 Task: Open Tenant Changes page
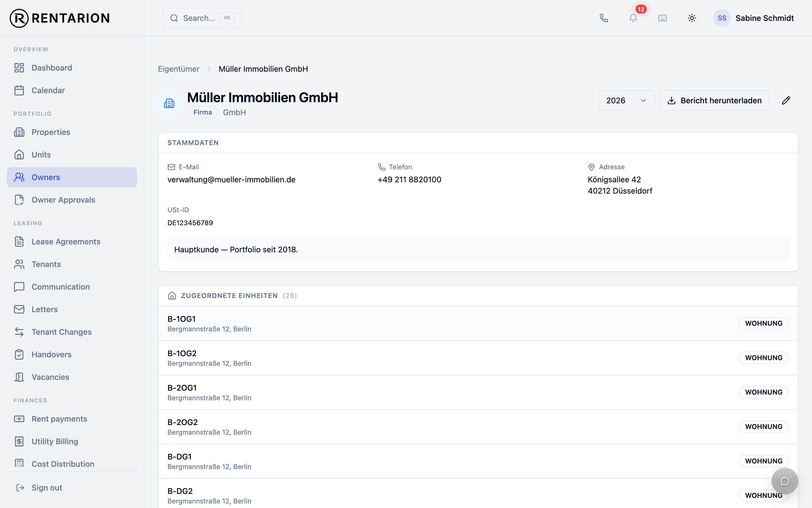pyautogui.click(x=72, y=332)
